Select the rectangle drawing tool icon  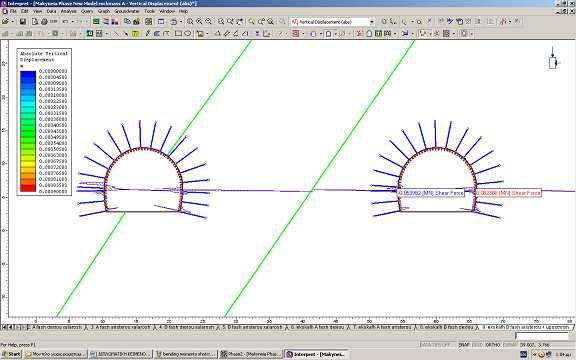178,34
